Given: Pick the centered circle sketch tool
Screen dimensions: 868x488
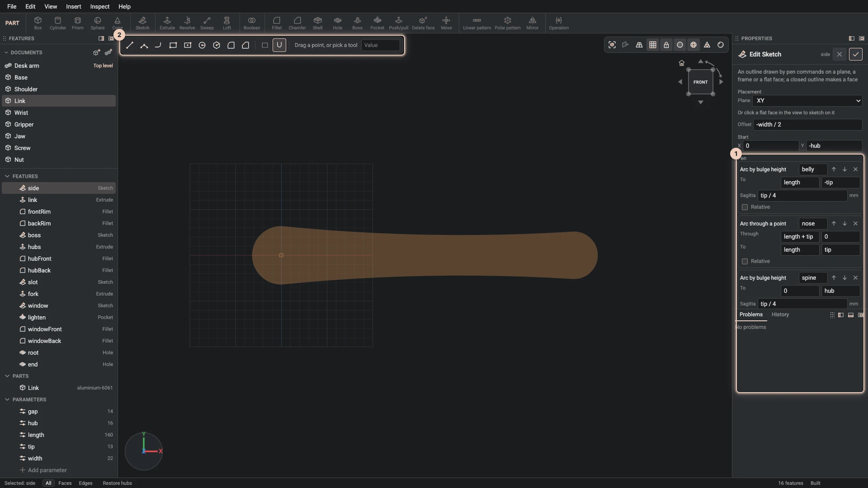Looking at the screenshot, I should pos(202,45).
